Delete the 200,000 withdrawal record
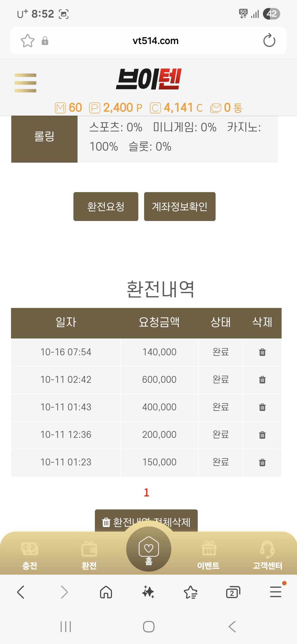Screen dimensions: 297x644 point(262,435)
